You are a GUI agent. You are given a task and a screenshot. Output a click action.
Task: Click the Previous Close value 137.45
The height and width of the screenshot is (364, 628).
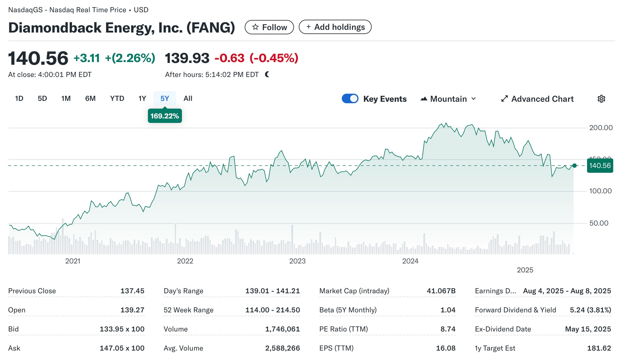(x=132, y=291)
